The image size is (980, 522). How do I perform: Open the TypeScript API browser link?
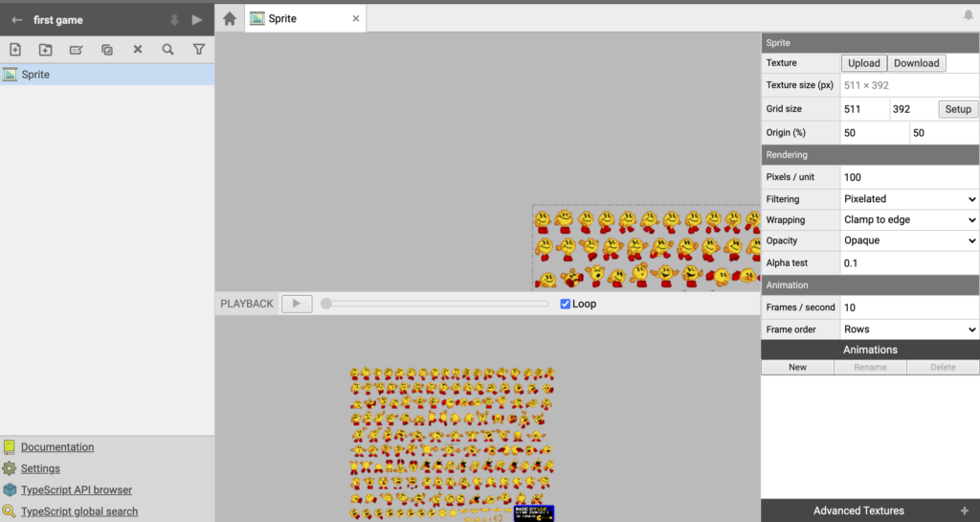point(77,489)
